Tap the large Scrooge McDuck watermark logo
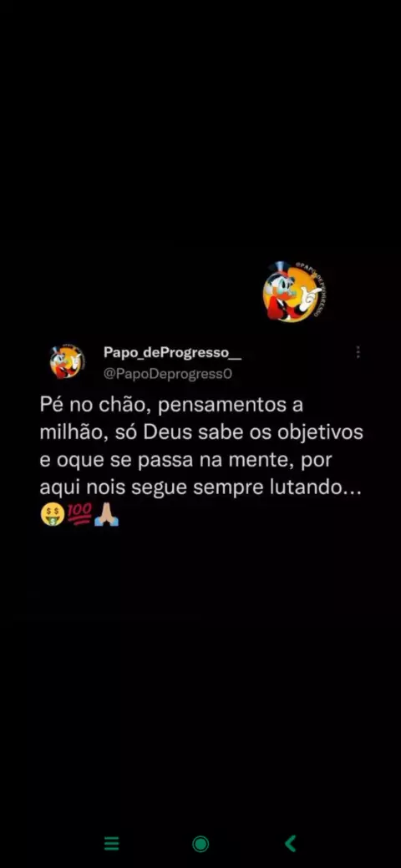Viewport: 401px width, 868px height. click(293, 290)
